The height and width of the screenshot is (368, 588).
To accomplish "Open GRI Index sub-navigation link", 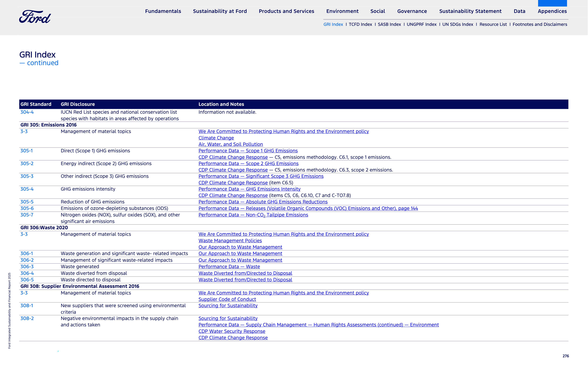I will (x=333, y=24).
